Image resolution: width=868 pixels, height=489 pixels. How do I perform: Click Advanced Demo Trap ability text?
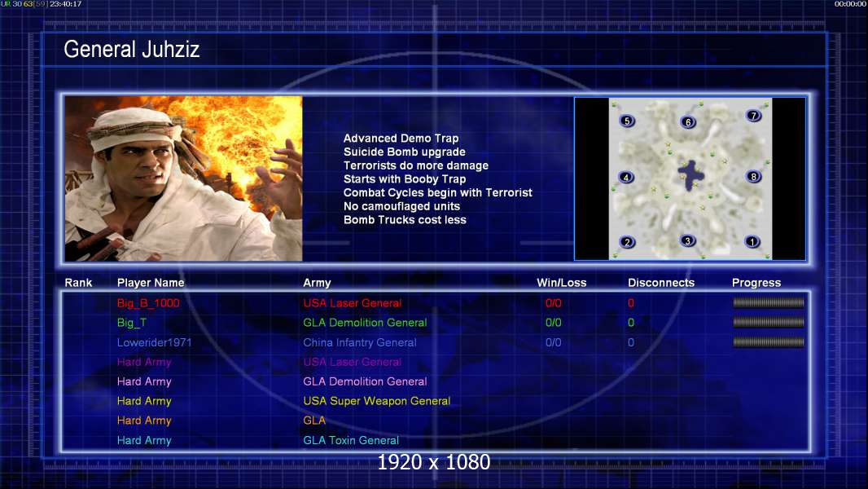(401, 139)
